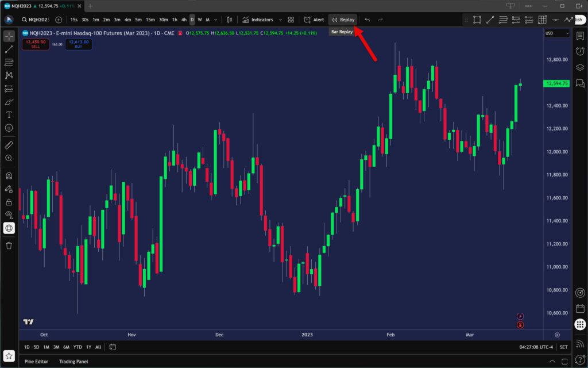Image resolution: width=588 pixels, height=368 pixels.
Task: Toggle magnet mode for drawings
Action: (9, 175)
